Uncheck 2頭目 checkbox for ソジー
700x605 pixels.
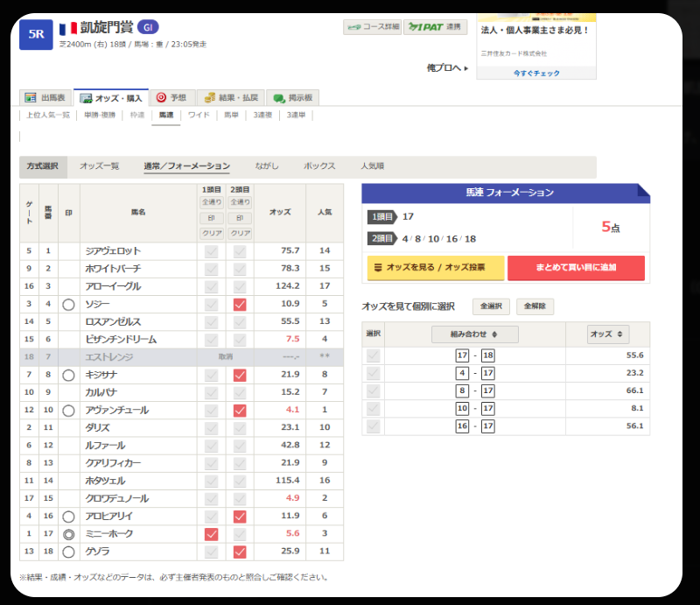[240, 304]
